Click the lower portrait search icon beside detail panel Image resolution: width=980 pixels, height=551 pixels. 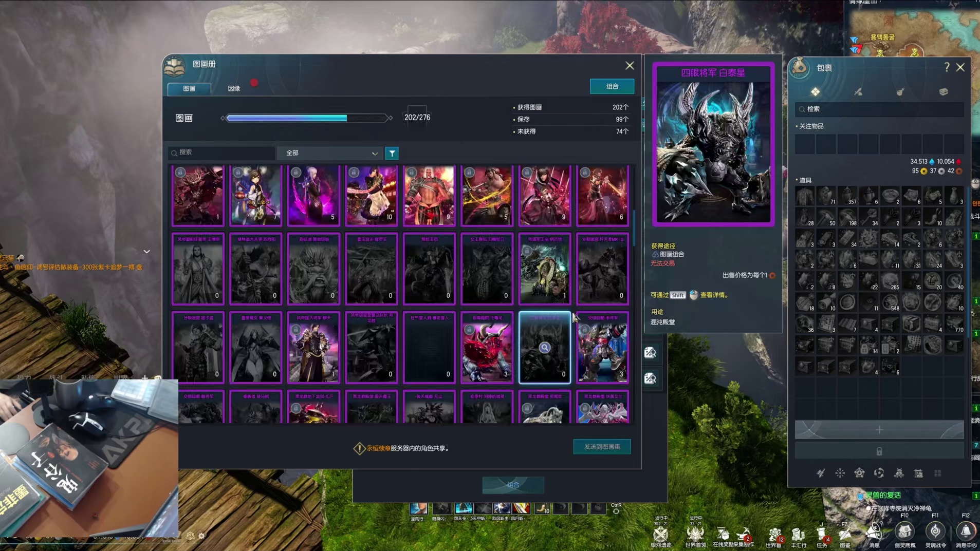coord(650,378)
